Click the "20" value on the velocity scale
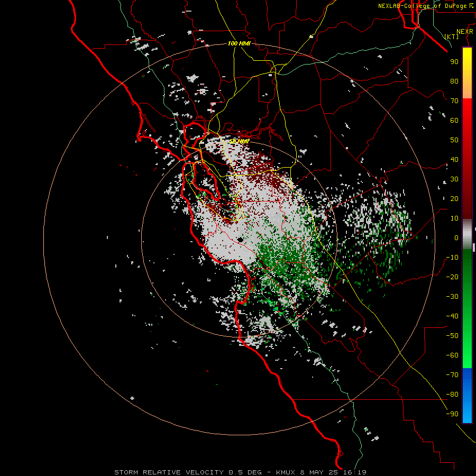 point(454,198)
